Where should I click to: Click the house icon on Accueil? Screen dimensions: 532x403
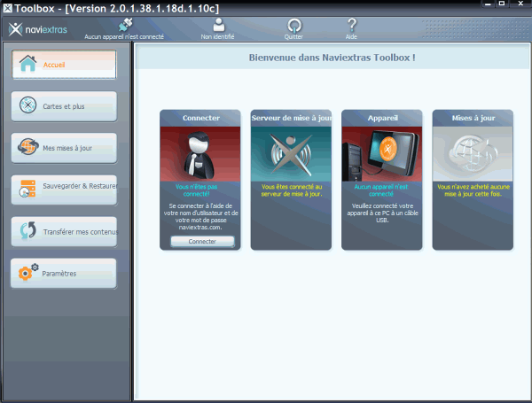tap(28, 65)
